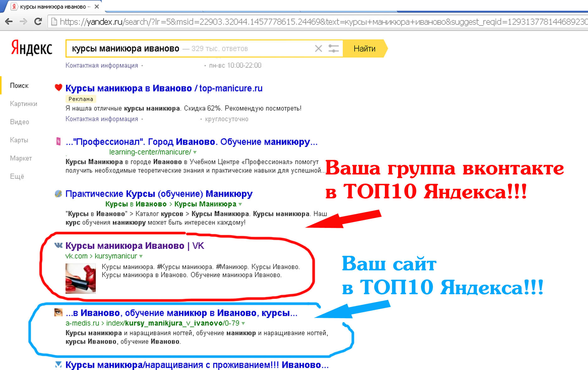Open top Контактная информация link near пн-вс hours
Screen dimensions: 588x370
(x=102, y=65)
